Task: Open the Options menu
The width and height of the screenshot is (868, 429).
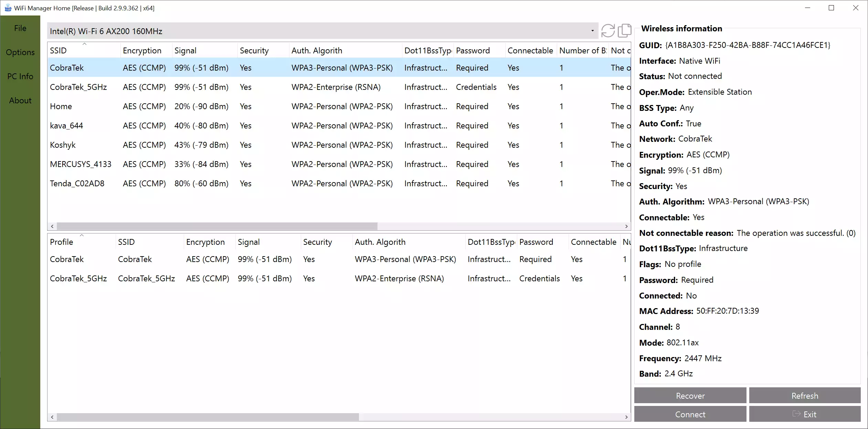Action: (20, 52)
